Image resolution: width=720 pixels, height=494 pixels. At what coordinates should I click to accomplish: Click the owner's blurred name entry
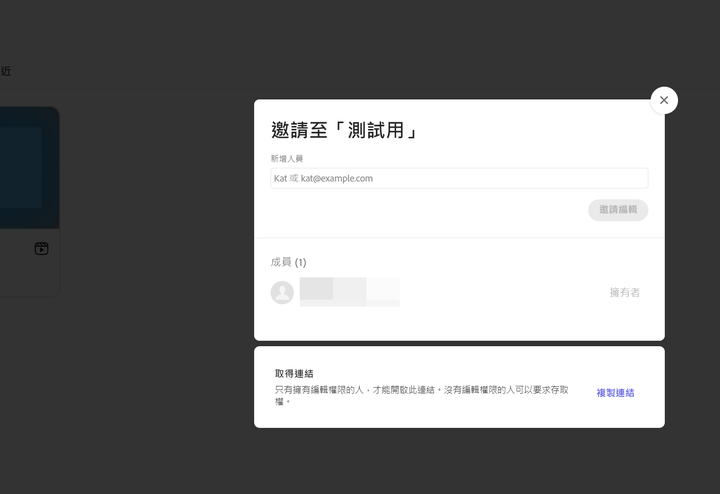349,292
